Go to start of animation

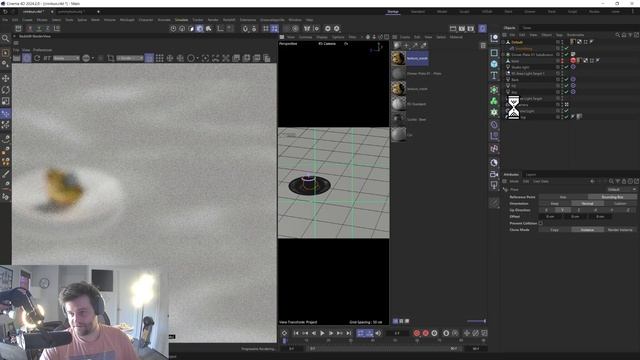[296, 333]
